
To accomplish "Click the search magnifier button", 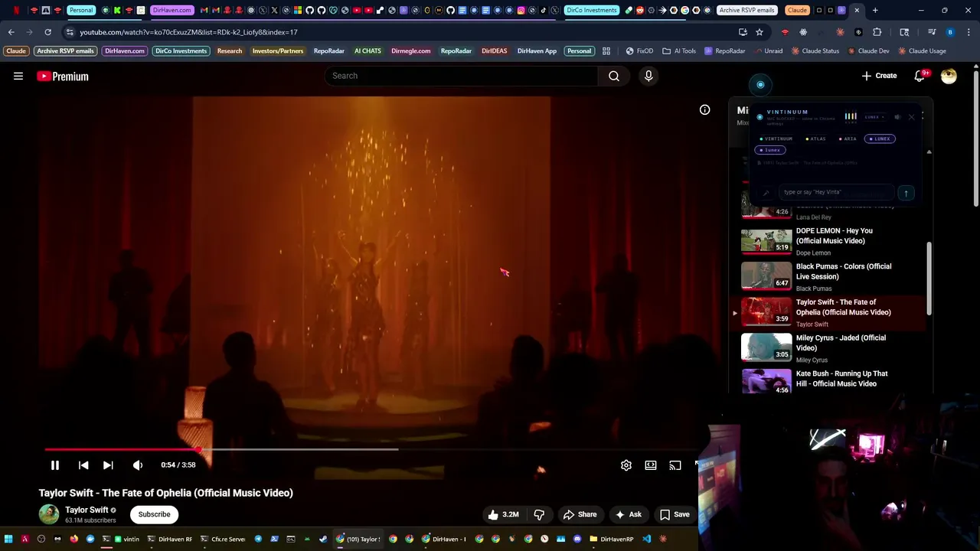I will [614, 76].
